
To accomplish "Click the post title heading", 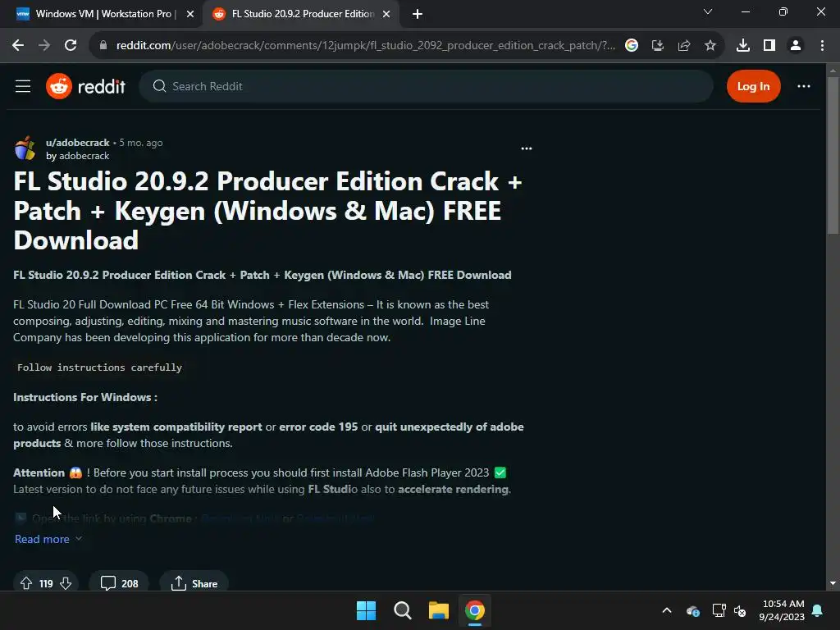I will tap(268, 211).
